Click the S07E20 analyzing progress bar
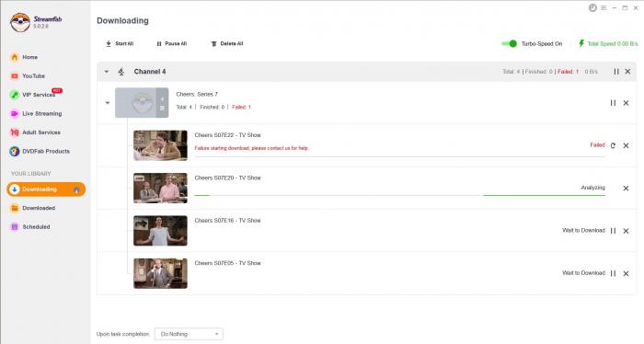 [399, 195]
